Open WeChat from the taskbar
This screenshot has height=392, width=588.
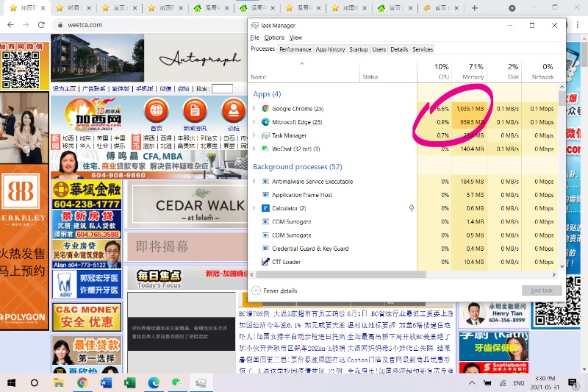point(176,382)
